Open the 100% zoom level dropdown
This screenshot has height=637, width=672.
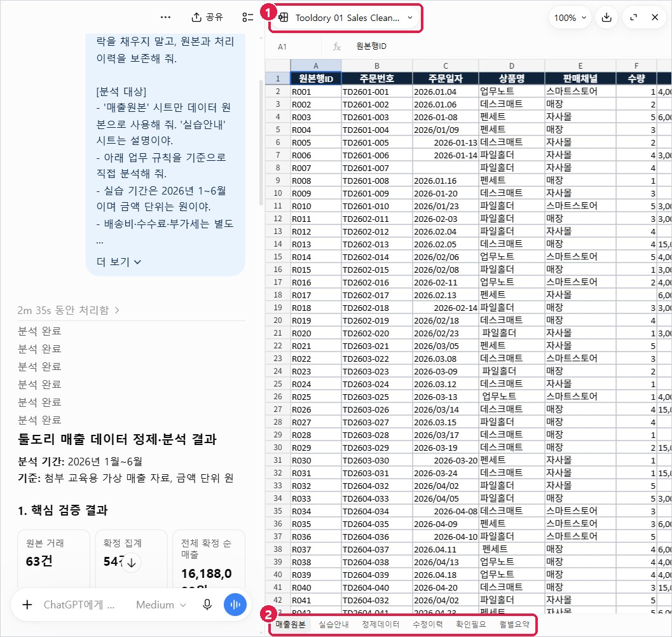pos(570,18)
